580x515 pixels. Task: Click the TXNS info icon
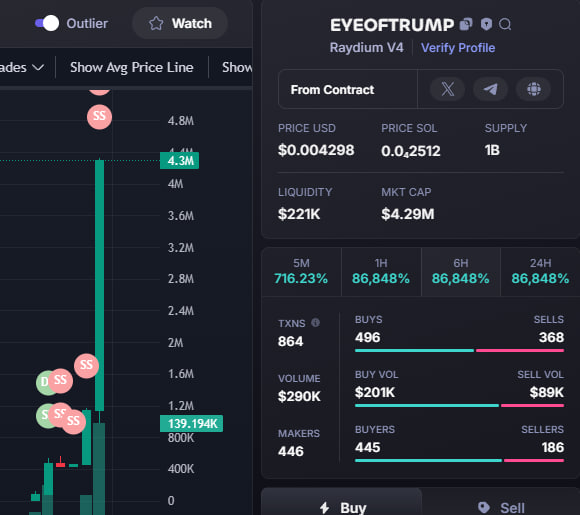315,323
